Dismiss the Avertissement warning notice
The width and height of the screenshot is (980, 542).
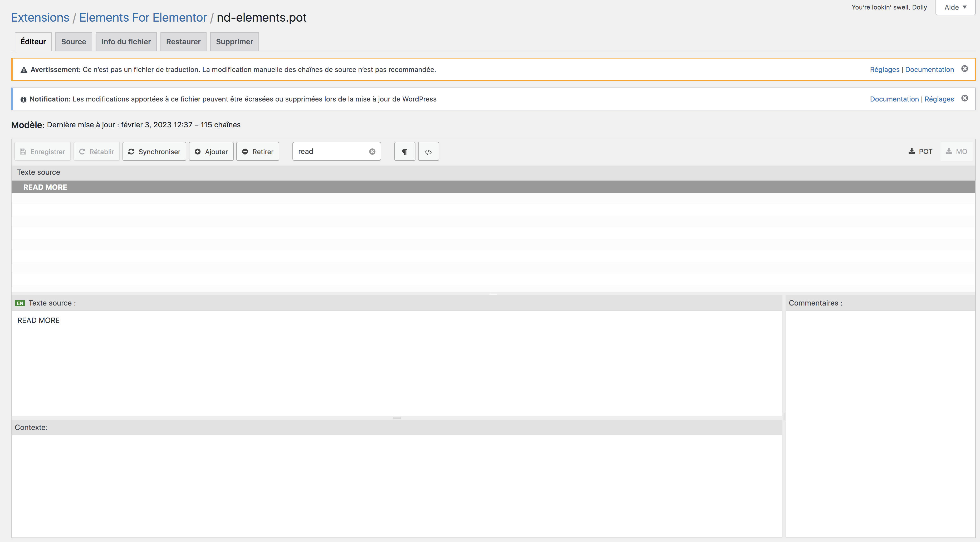tap(964, 69)
